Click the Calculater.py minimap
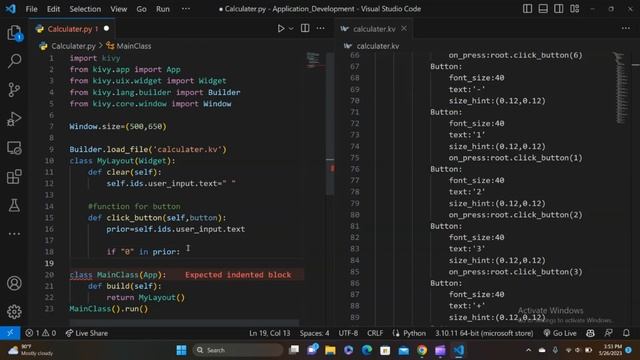Image resolution: width=640 pixels, height=360 pixels. 313,60
